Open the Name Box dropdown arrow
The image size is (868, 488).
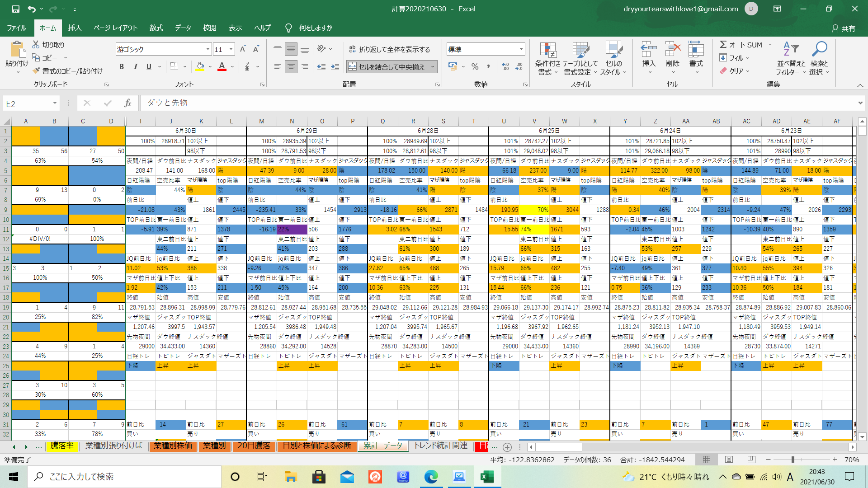[x=55, y=103]
